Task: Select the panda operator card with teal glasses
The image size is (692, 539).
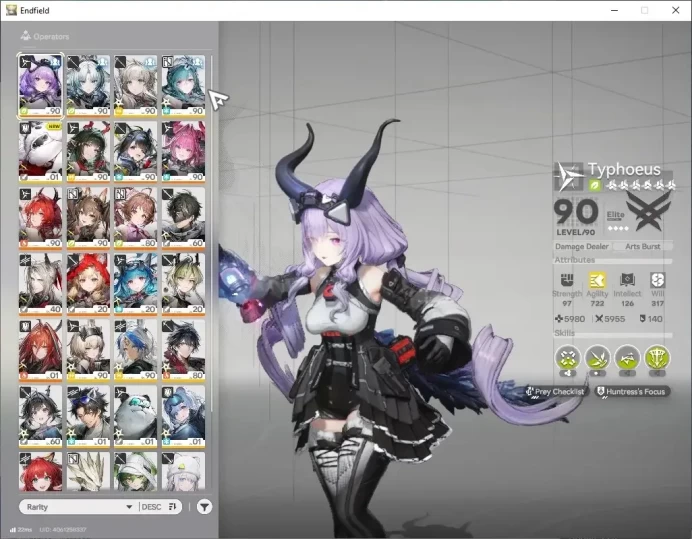Action: (135, 416)
